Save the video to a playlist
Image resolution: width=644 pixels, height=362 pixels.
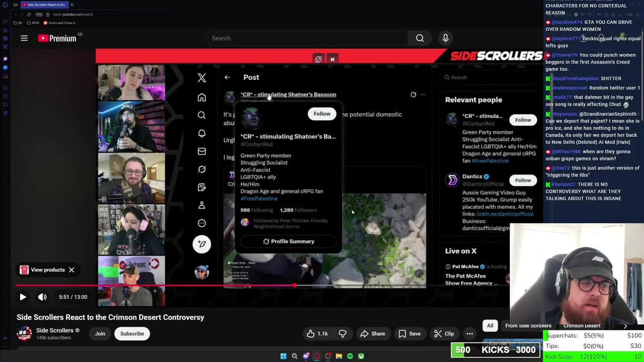(x=409, y=334)
